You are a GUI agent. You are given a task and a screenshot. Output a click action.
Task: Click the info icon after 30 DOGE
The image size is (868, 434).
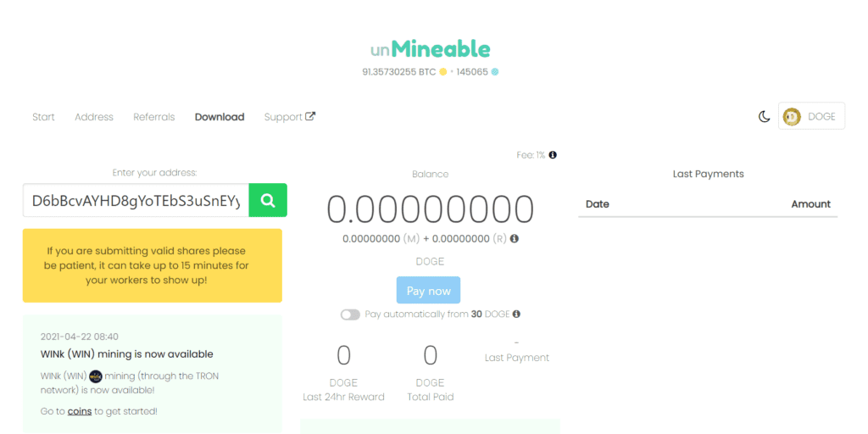point(517,314)
